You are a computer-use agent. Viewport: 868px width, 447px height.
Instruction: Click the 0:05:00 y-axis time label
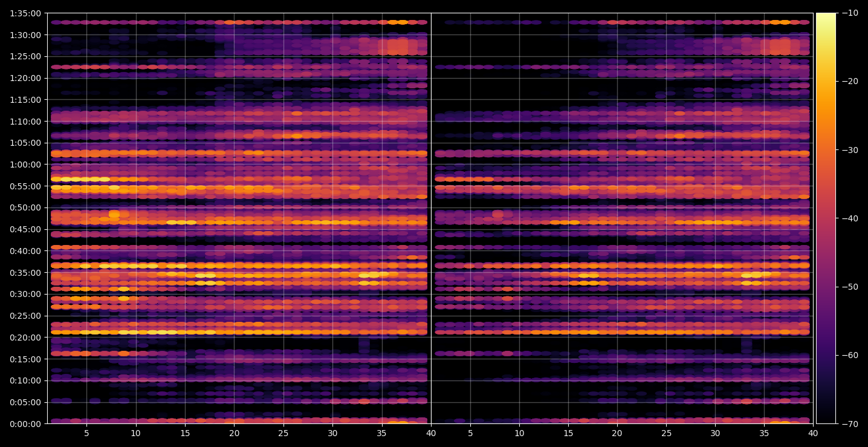pos(25,402)
